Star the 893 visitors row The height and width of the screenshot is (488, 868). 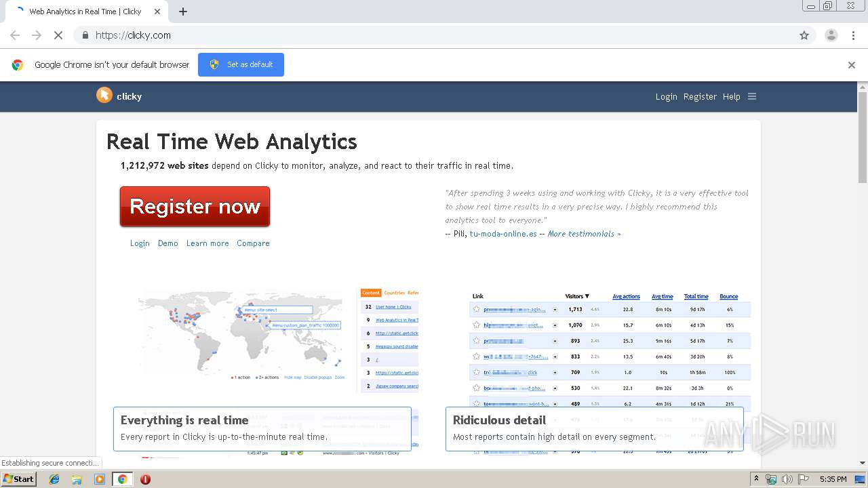[x=477, y=341]
